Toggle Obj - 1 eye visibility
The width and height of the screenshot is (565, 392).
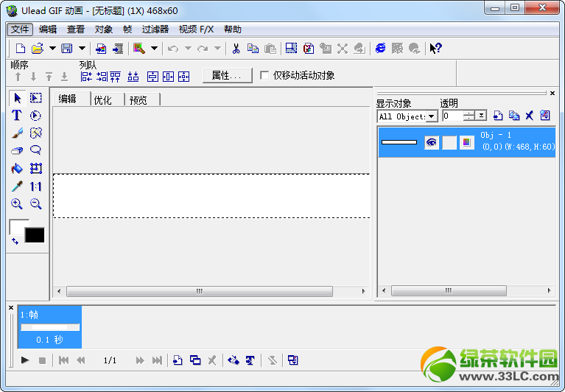(432, 142)
